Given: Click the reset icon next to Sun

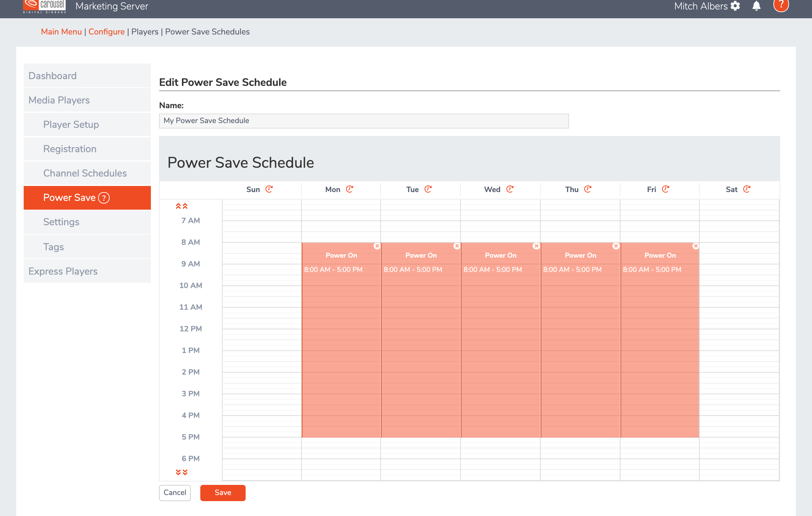Looking at the screenshot, I should (x=269, y=189).
